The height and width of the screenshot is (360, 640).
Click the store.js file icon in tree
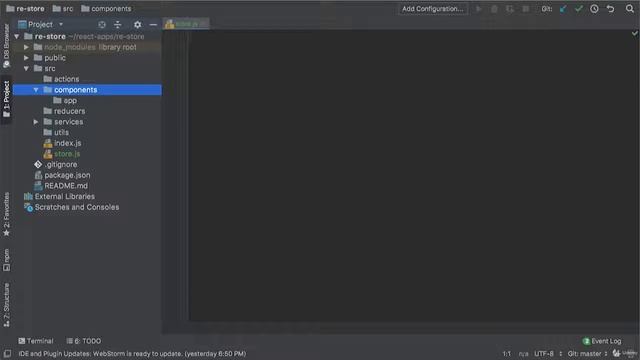coord(48,154)
